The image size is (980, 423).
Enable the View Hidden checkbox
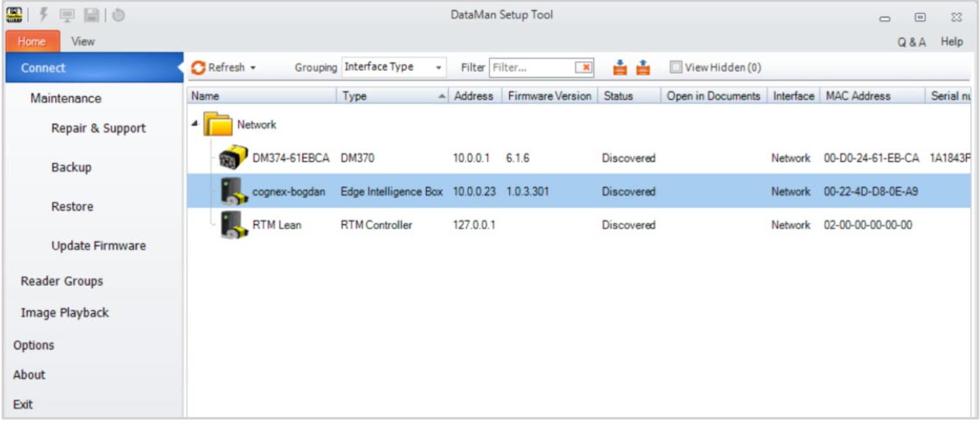point(676,67)
